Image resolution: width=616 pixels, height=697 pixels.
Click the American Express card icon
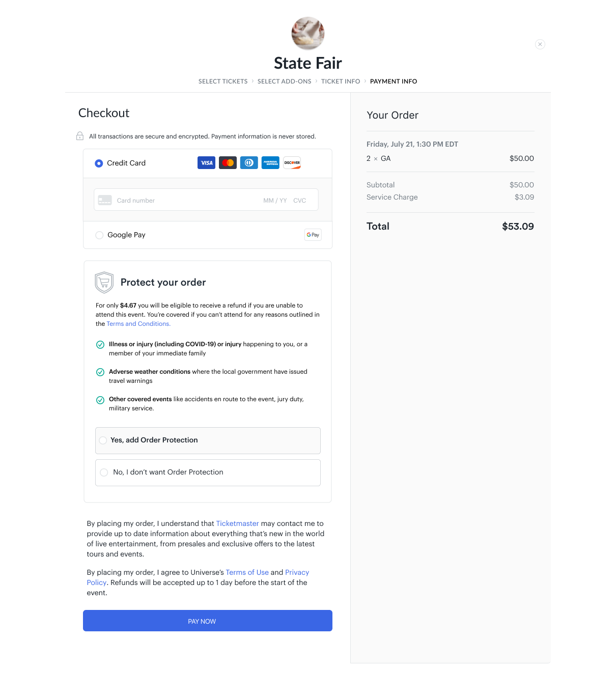click(270, 163)
